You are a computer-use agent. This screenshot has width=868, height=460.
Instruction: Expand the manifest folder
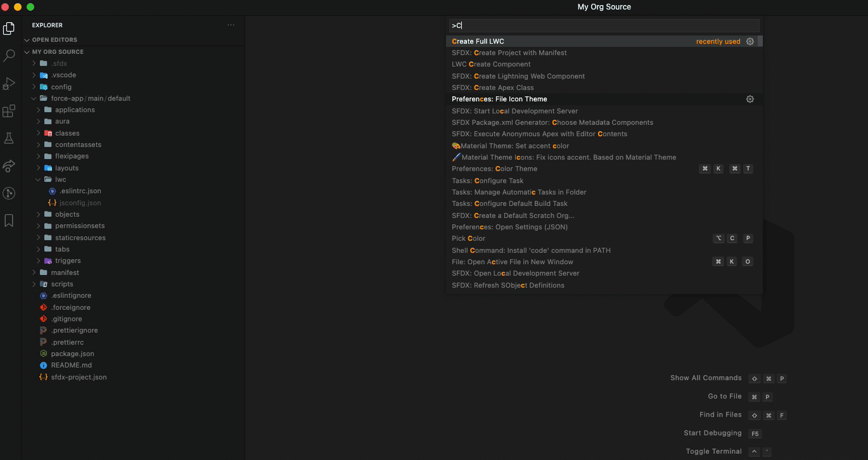point(34,272)
